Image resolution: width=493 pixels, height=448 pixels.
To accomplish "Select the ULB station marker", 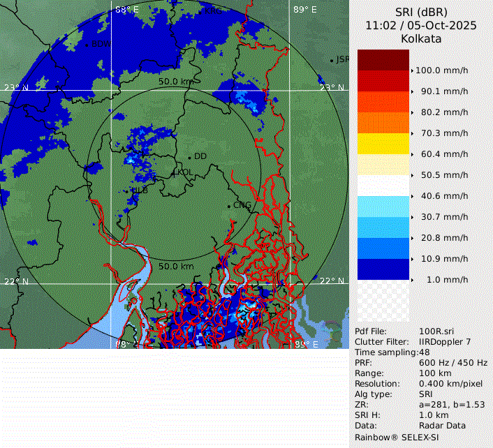I will (x=133, y=189).
